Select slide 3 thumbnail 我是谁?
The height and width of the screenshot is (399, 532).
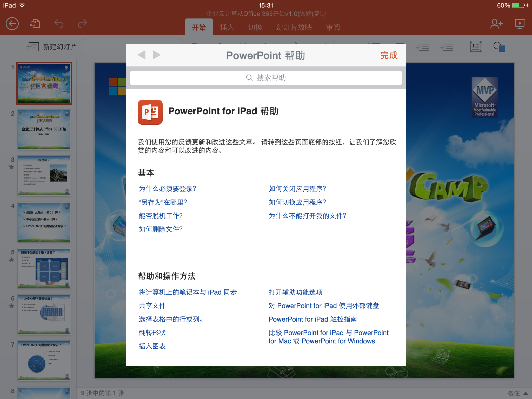(44, 176)
